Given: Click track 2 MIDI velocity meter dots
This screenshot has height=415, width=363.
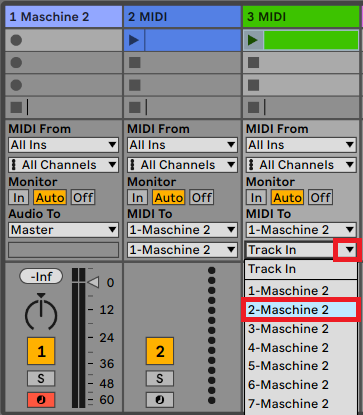Looking at the screenshot, I should tap(211, 335).
